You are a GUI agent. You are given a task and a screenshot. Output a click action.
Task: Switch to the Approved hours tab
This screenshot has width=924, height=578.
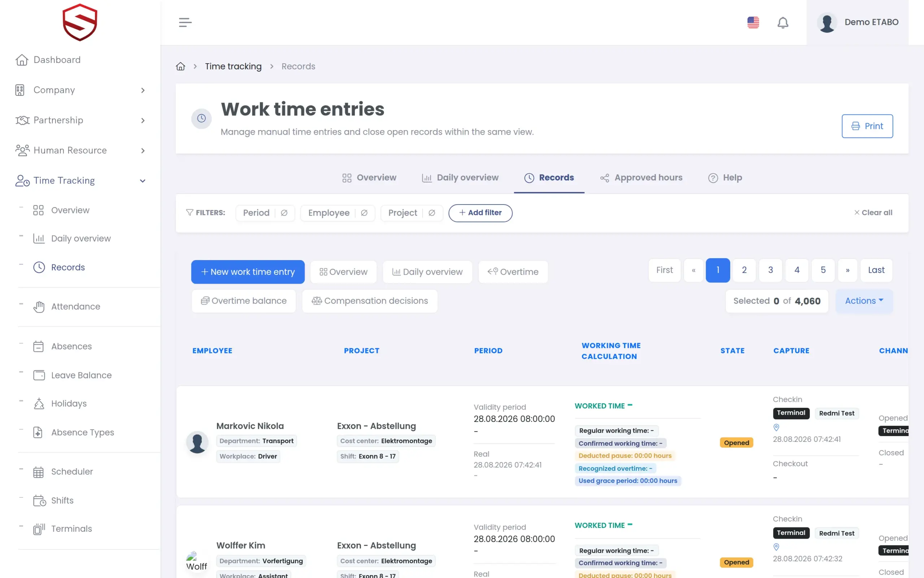pos(641,178)
